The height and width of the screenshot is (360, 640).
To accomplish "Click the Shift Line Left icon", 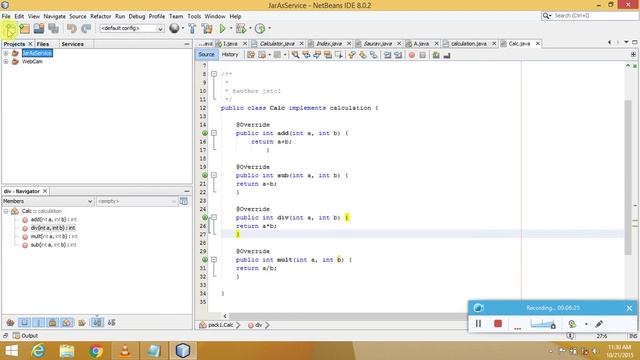I will 387,55.
